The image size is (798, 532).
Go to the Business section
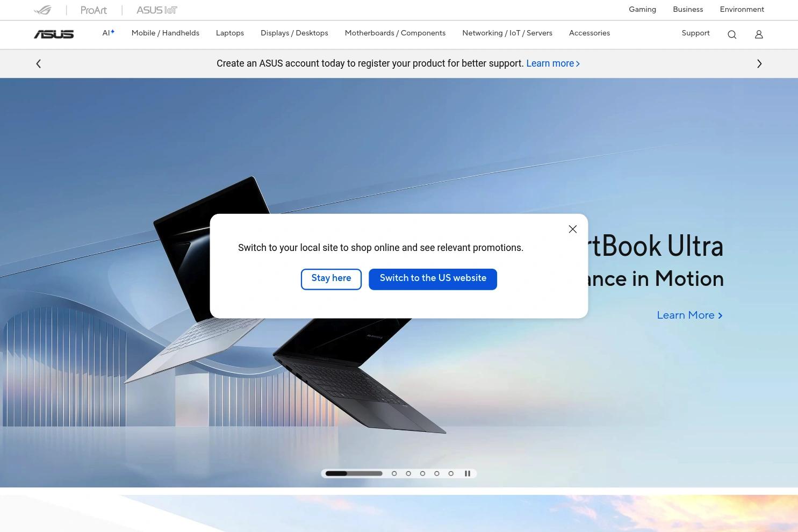pos(688,10)
